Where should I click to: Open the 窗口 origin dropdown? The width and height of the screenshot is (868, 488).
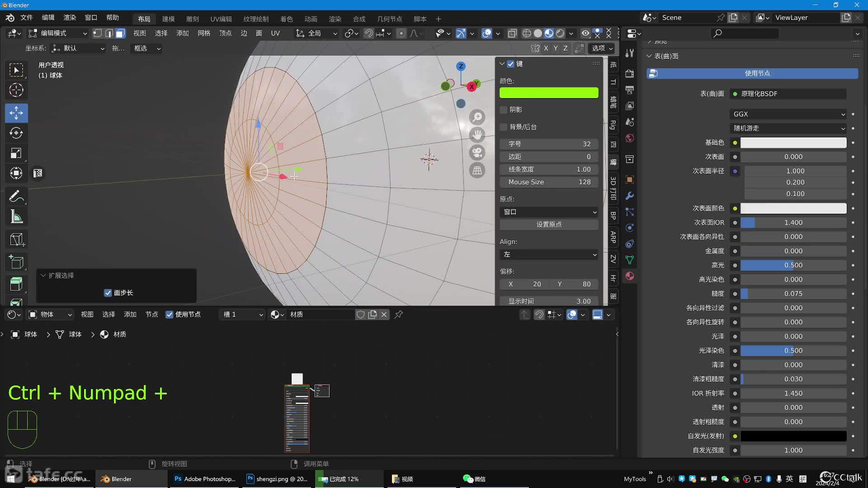549,212
